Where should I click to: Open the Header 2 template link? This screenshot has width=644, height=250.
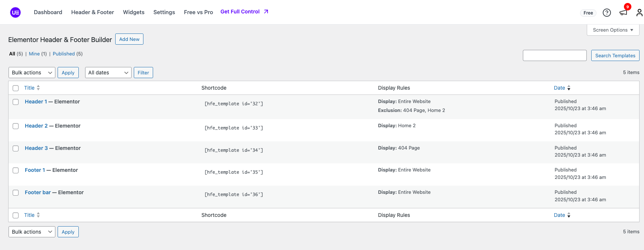pyautogui.click(x=36, y=126)
